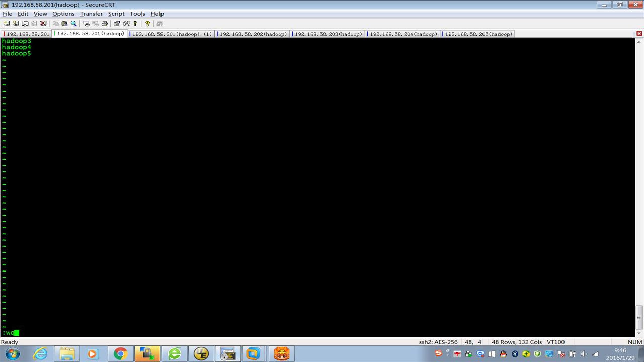This screenshot has width=644, height=362.
Task: Open the Script menu
Action: pos(116,14)
